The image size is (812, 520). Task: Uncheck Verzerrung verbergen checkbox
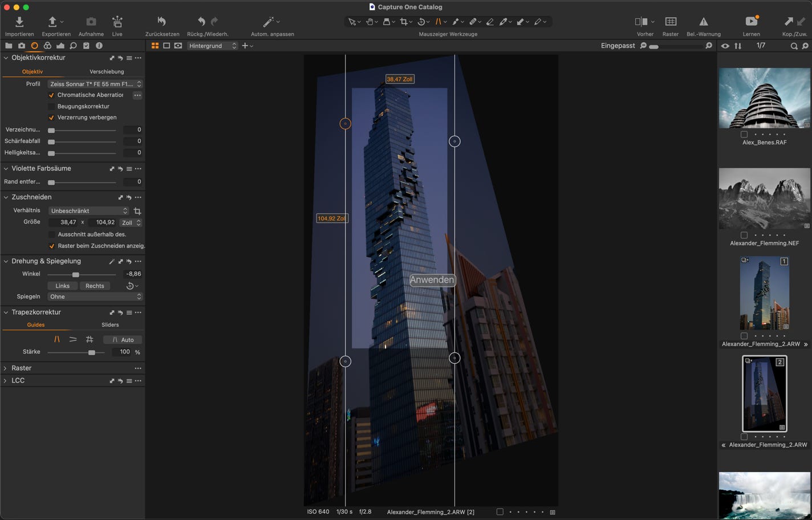[x=52, y=118]
